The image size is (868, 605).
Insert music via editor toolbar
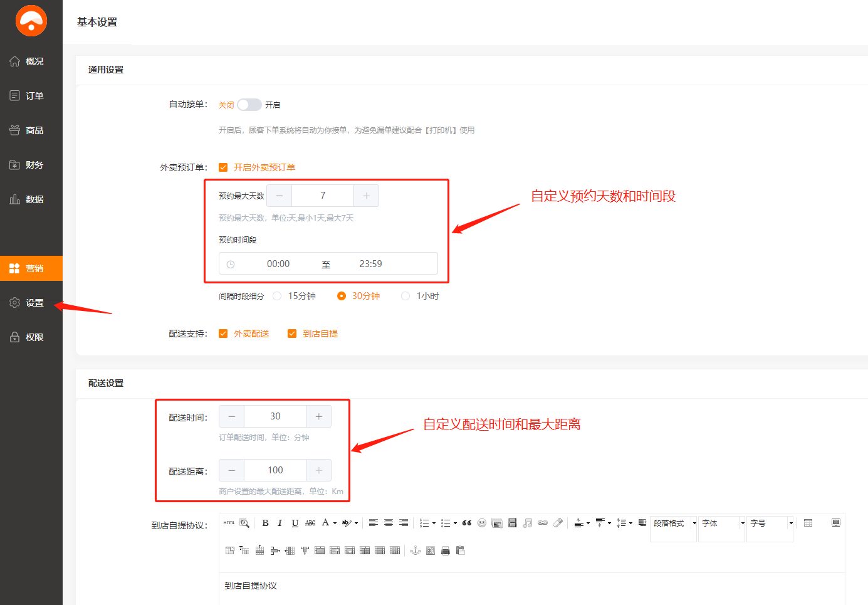click(x=528, y=523)
